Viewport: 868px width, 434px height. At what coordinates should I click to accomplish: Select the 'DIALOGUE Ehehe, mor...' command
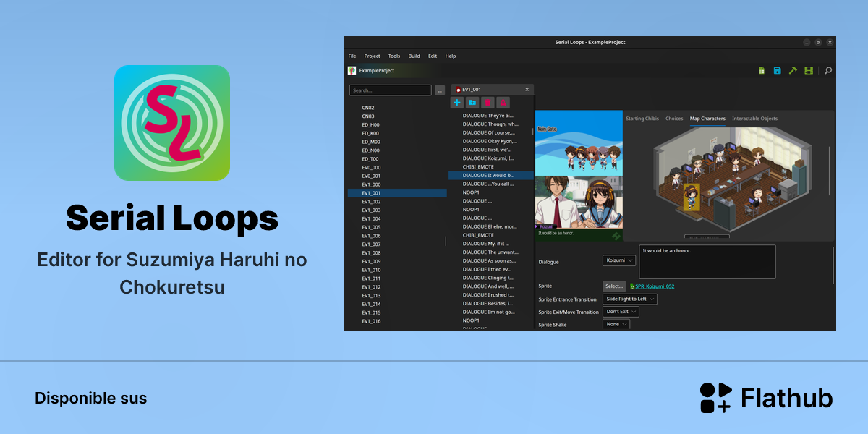pyautogui.click(x=491, y=226)
